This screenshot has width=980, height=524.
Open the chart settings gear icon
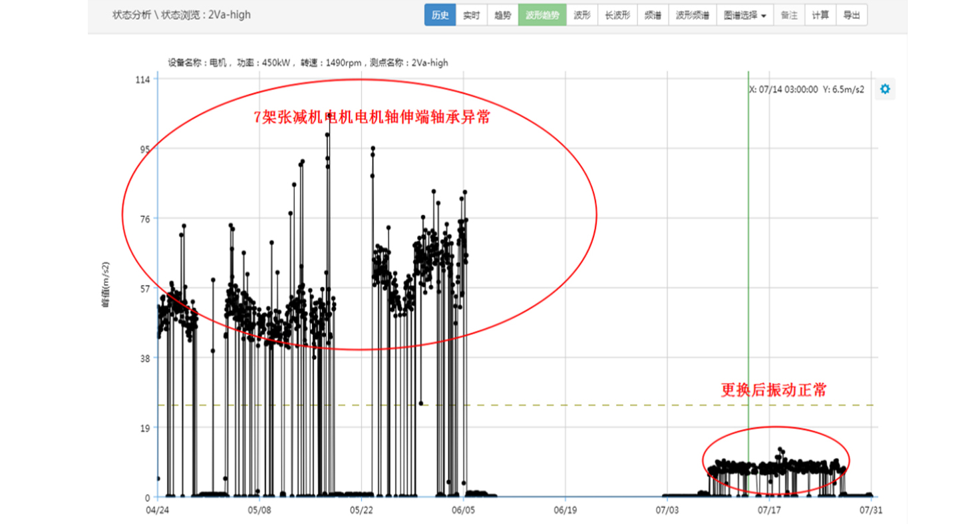(884, 89)
